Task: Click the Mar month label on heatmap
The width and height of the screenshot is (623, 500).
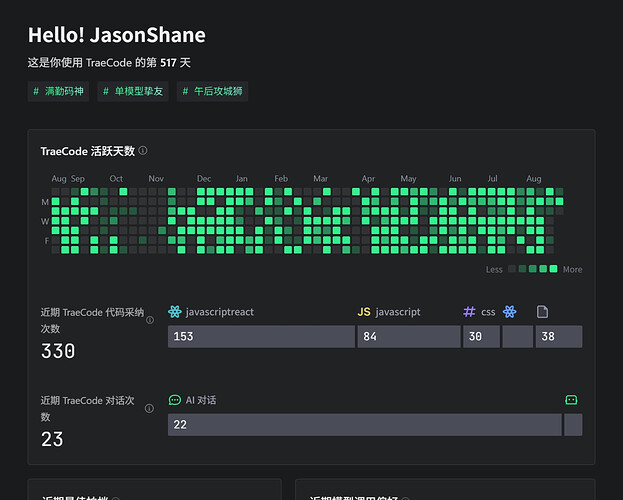Action: point(321,179)
